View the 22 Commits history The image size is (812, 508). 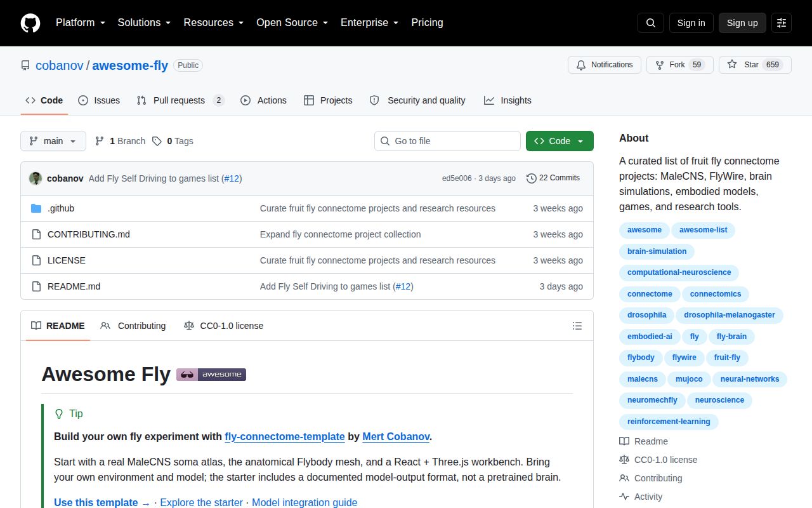553,178
